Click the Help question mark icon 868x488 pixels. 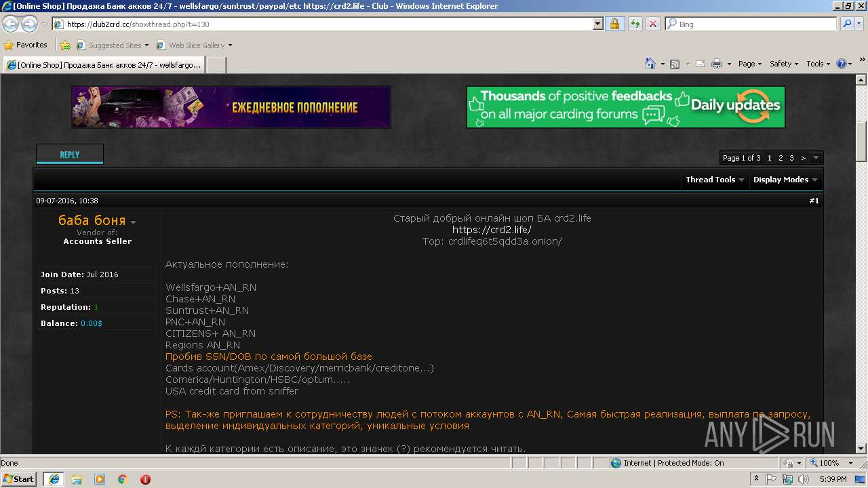click(842, 64)
